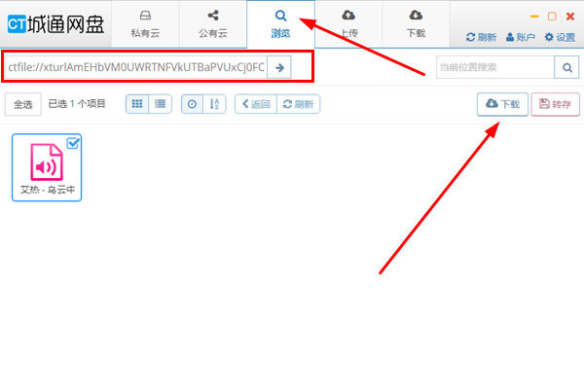
Task: Focus the 当前位置搜索 search box
Action: point(495,67)
